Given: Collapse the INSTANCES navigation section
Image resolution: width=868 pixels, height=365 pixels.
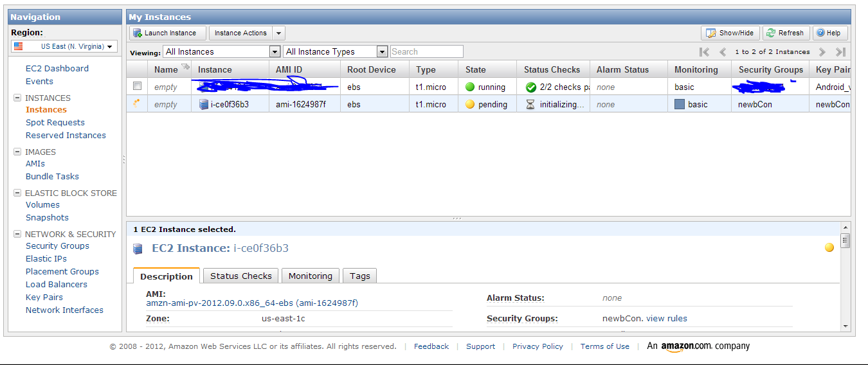Looking at the screenshot, I should coord(17,98).
